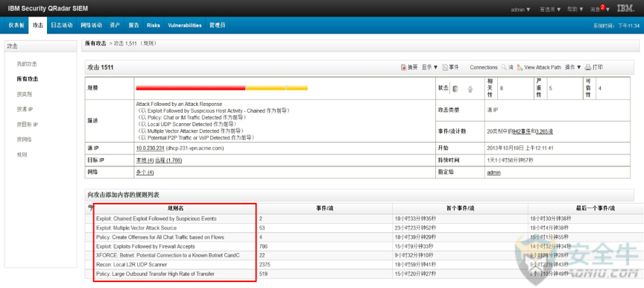The width and height of the screenshot is (644, 288).
Task: Open the 管理员 admin tab
Action: coord(217,25)
